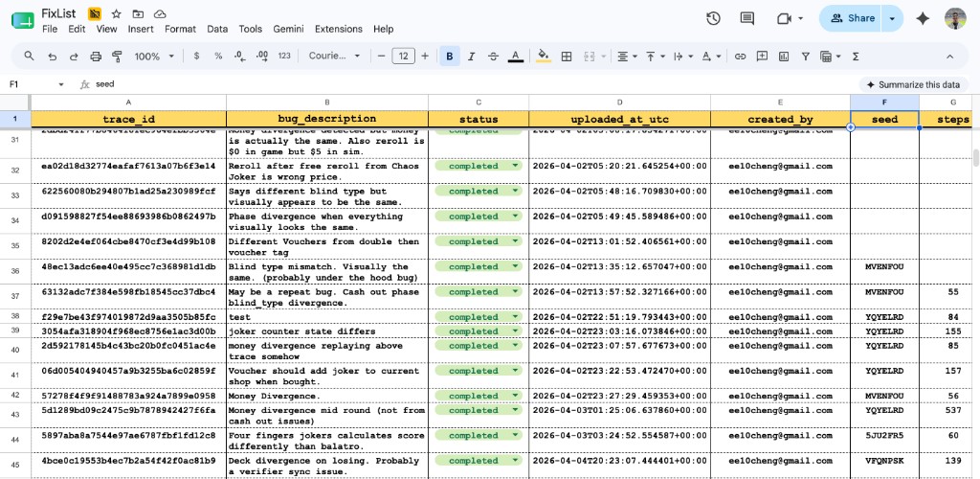The image size is (980, 479).
Task: Click the Create a filter funnel icon
Action: (x=806, y=57)
